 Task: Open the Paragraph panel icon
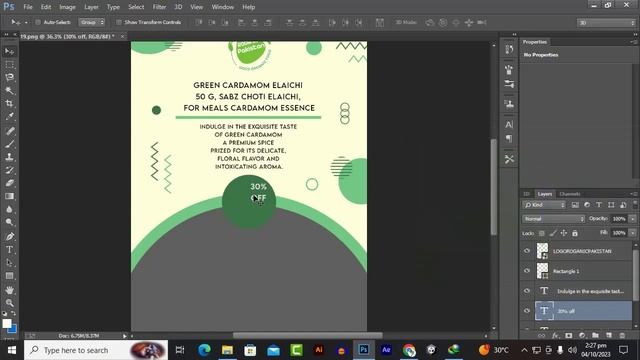(509, 139)
